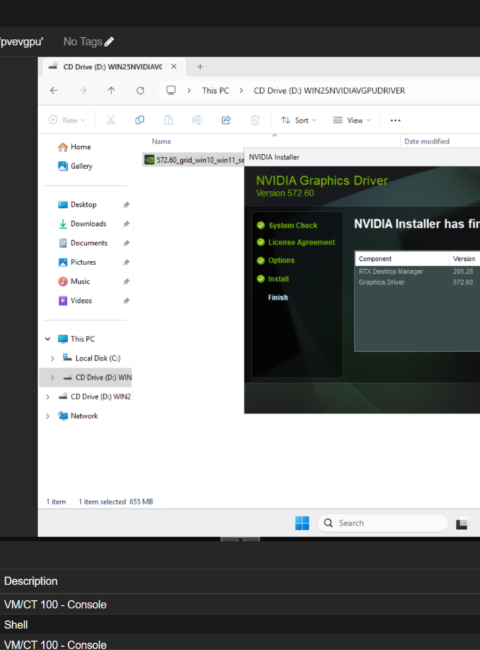480x650 pixels.
Task: Go back in File Explorer
Action: pos(54,90)
